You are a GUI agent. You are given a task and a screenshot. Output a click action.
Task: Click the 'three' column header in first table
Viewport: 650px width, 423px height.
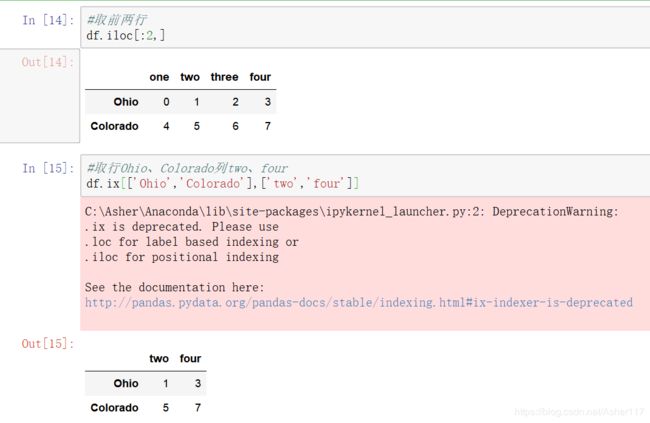click(x=224, y=77)
